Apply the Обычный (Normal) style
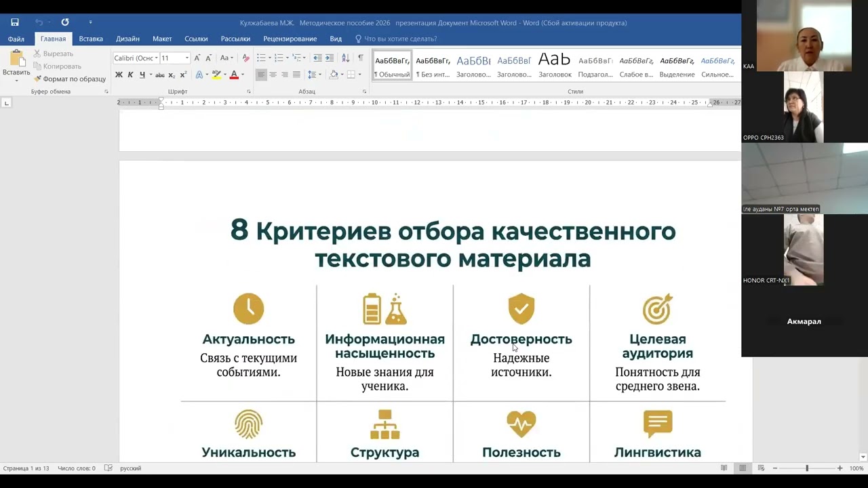This screenshot has width=868, height=488. 392,66
